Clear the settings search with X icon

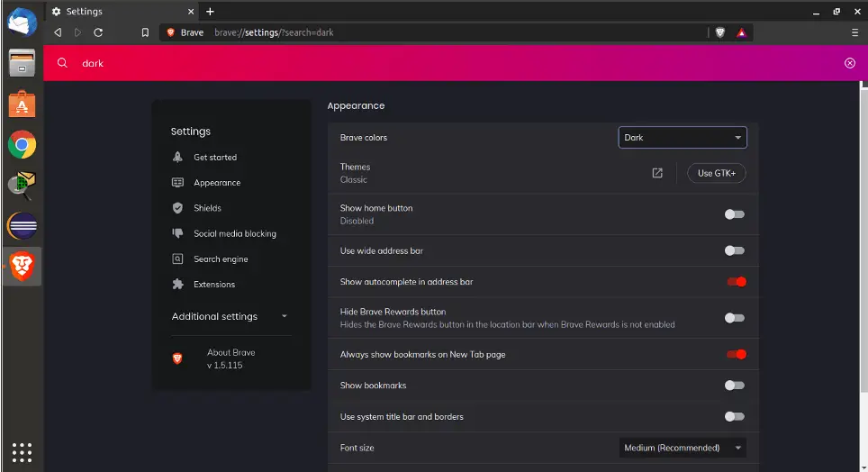[850, 63]
